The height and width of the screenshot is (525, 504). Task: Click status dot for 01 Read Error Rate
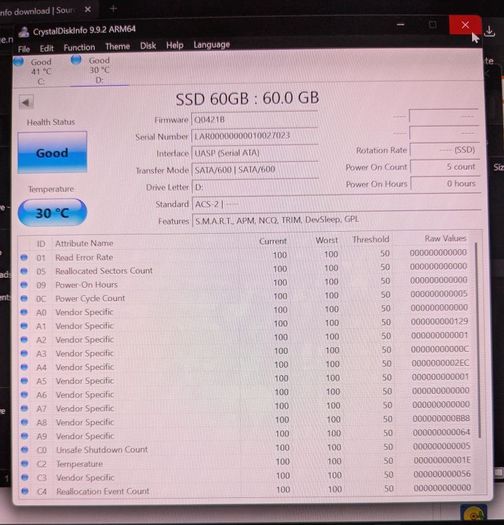[24, 257]
